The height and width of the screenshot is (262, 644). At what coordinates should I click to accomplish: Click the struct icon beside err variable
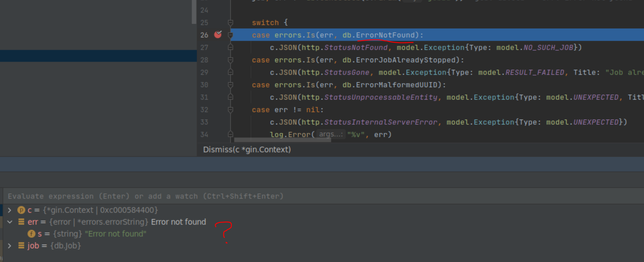coord(21,222)
